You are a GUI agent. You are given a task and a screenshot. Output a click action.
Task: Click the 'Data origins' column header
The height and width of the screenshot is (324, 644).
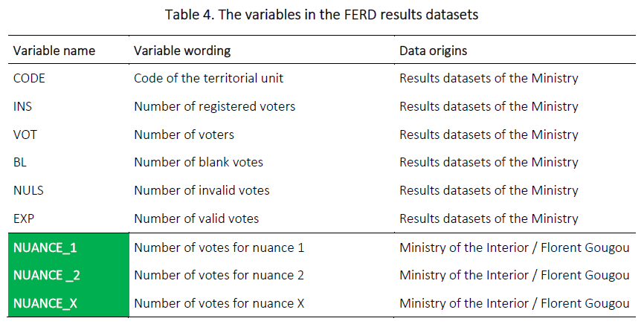(433, 51)
